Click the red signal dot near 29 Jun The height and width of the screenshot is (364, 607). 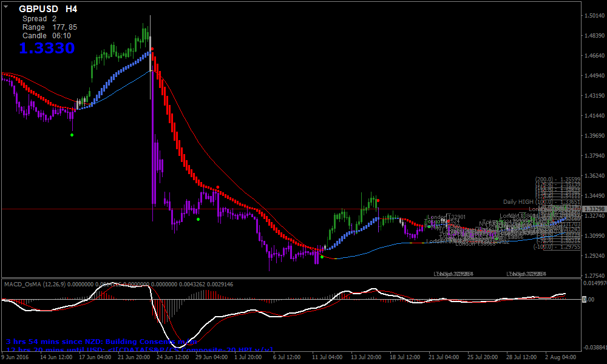tap(218, 187)
